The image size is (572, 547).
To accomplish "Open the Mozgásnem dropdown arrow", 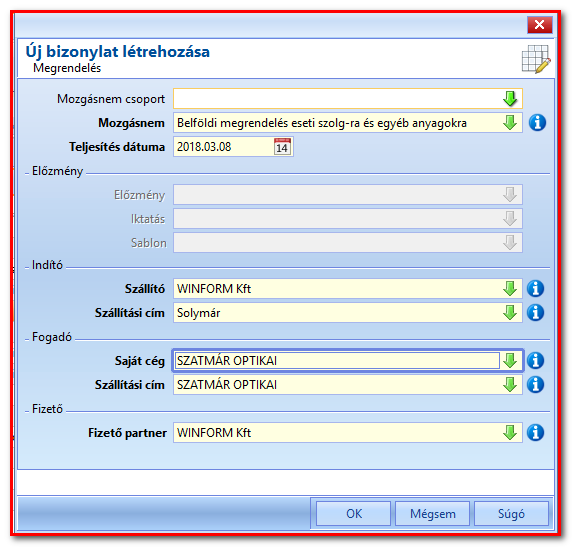I will [510, 123].
